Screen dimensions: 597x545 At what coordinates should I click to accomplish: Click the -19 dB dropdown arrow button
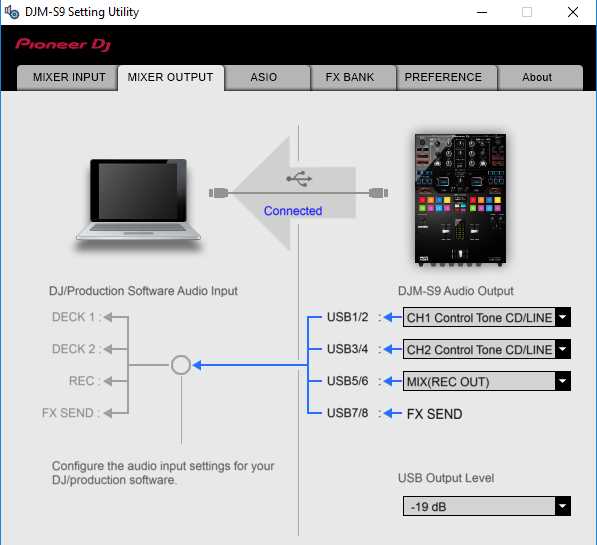point(562,506)
